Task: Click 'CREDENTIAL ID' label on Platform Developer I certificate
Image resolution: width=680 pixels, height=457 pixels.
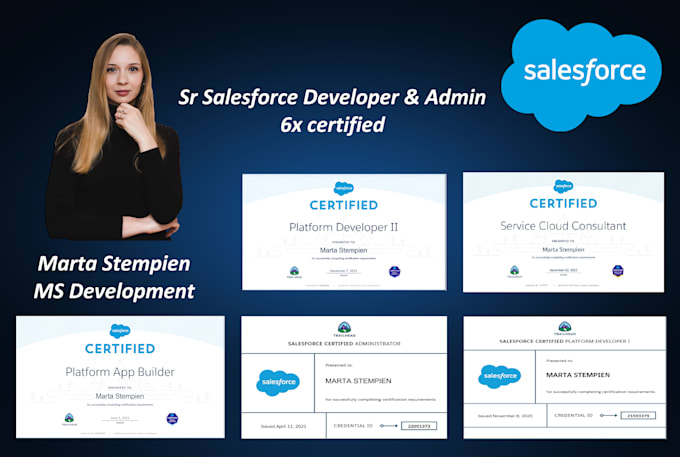Action: pos(573,415)
